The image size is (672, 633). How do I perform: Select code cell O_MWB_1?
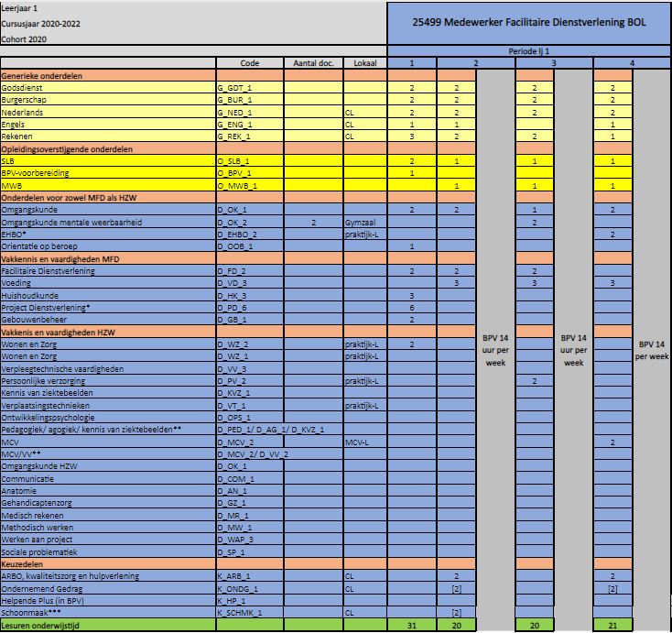[250, 186]
